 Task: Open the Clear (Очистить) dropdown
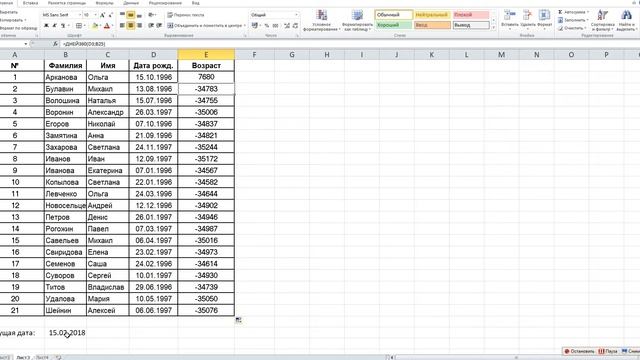573,28
